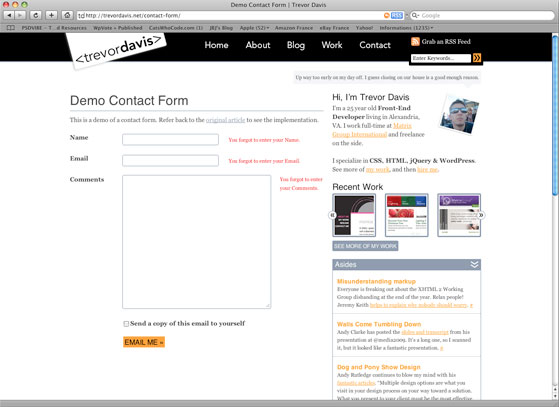The width and height of the screenshot is (559, 407).
Task: Open the CatsWhoCode.com bookmark
Action: click(x=176, y=28)
